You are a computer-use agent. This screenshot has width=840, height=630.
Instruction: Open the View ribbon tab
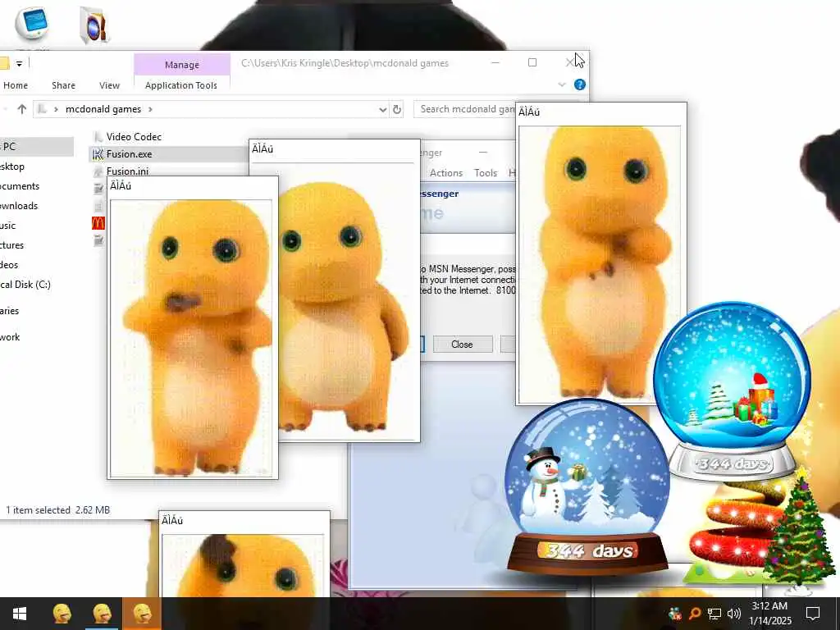[109, 85]
